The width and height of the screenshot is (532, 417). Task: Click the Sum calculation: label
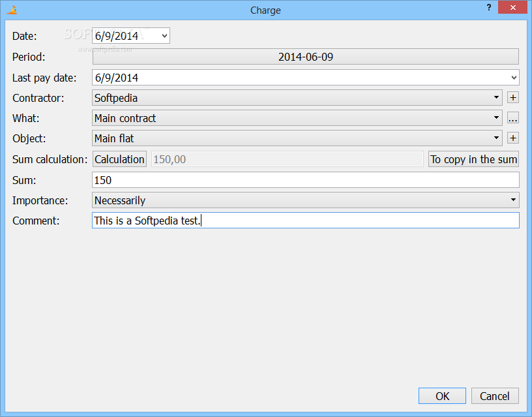[50, 159]
